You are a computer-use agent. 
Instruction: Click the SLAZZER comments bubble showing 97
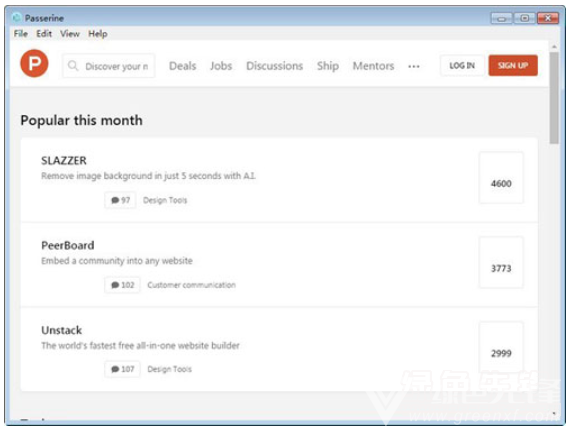[120, 200]
